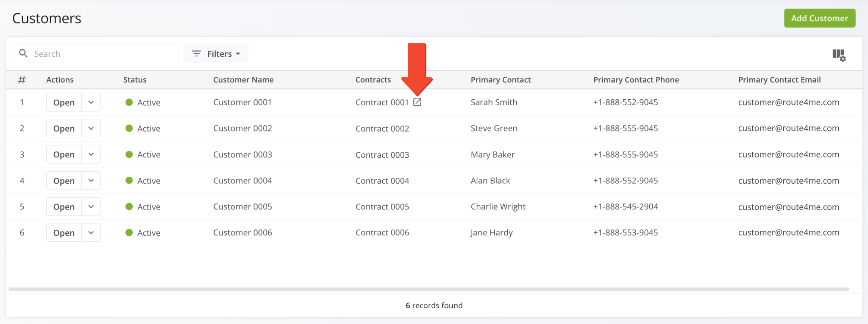Select the Contract 0003 link
This screenshot has width=868, height=324.
(382, 155)
